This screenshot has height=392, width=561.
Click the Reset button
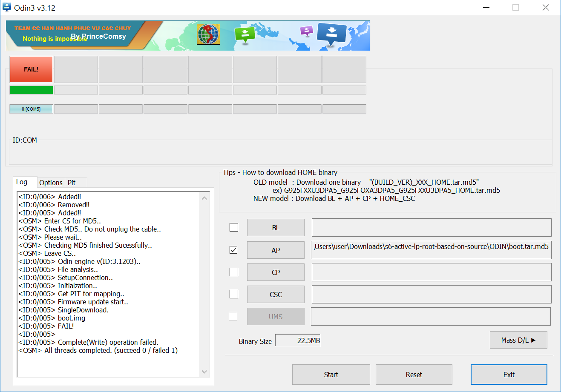pyautogui.click(x=414, y=375)
